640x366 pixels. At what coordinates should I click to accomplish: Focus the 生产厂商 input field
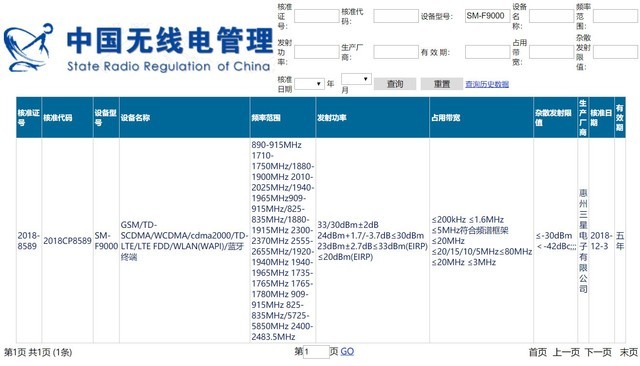(x=396, y=52)
